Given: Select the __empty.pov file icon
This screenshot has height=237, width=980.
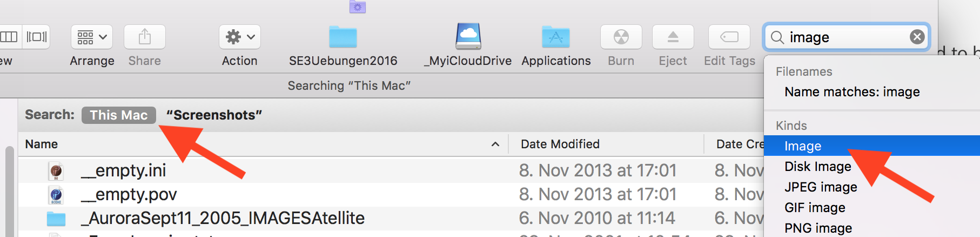Looking at the screenshot, I should 56,195.
